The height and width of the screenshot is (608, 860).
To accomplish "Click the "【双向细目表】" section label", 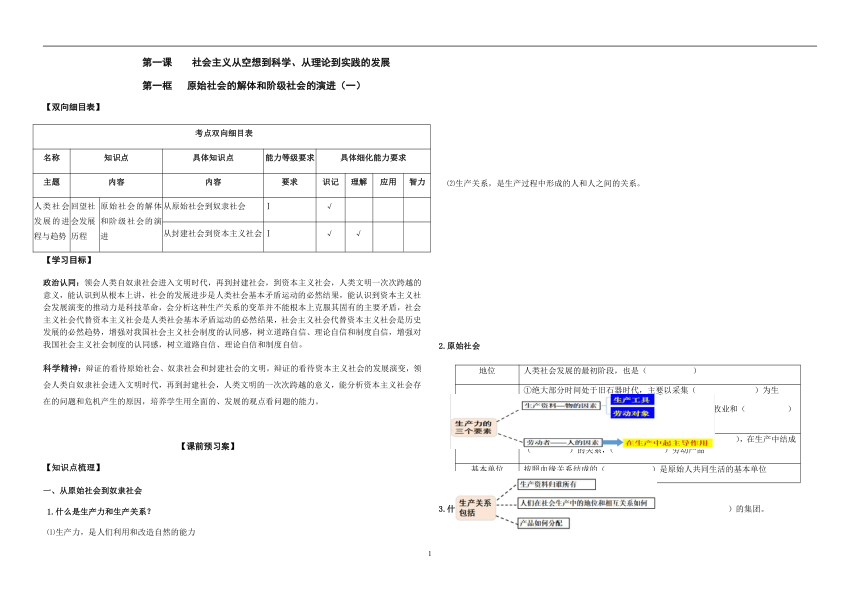I will point(73,107).
